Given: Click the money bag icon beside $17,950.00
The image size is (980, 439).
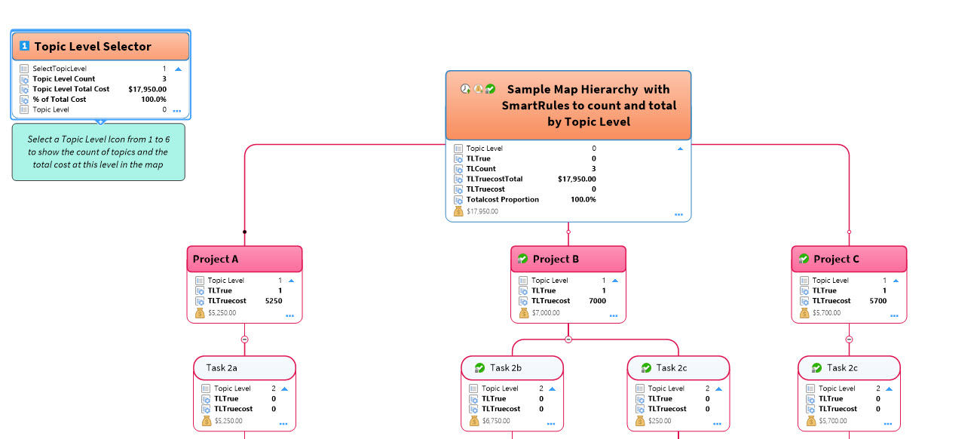Looking at the screenshot, I should [x=458, y=211].
